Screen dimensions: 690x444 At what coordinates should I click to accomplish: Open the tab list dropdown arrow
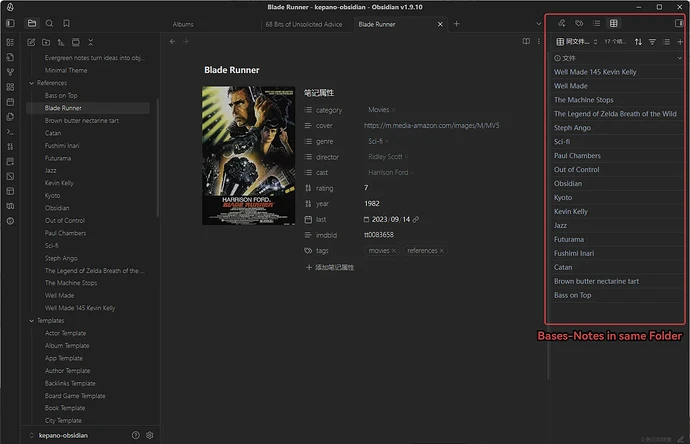pos(538,24)
